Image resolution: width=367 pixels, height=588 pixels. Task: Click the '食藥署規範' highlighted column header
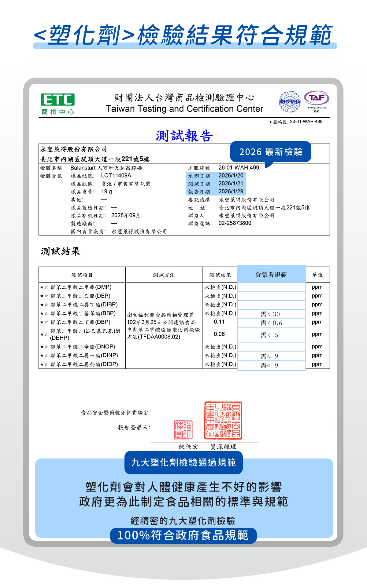point(271,275)
